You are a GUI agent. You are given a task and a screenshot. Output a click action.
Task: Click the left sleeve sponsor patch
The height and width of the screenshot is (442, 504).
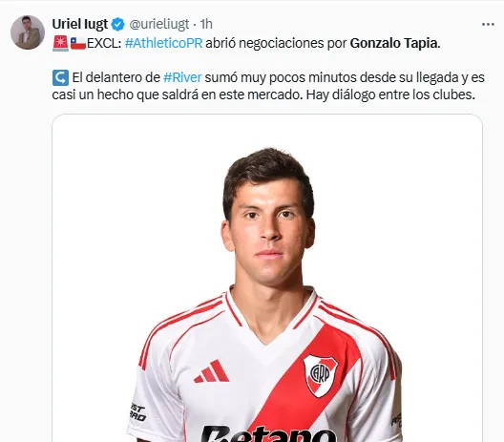pyautogui.click(x=137, y=412)
